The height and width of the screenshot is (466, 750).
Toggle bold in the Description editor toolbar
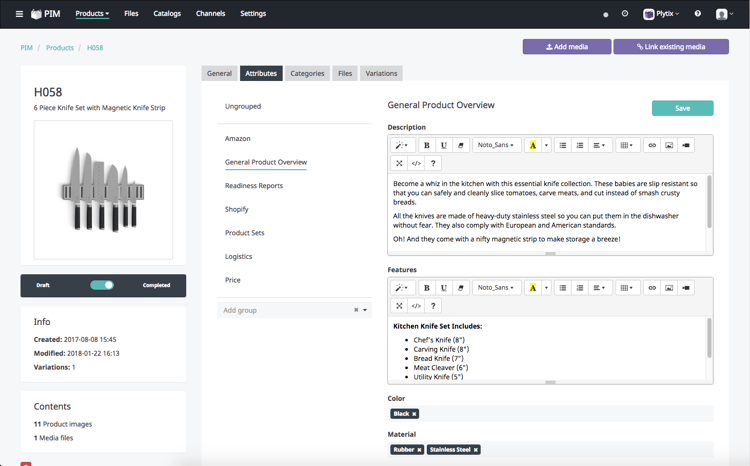click(x=427, y=145)
